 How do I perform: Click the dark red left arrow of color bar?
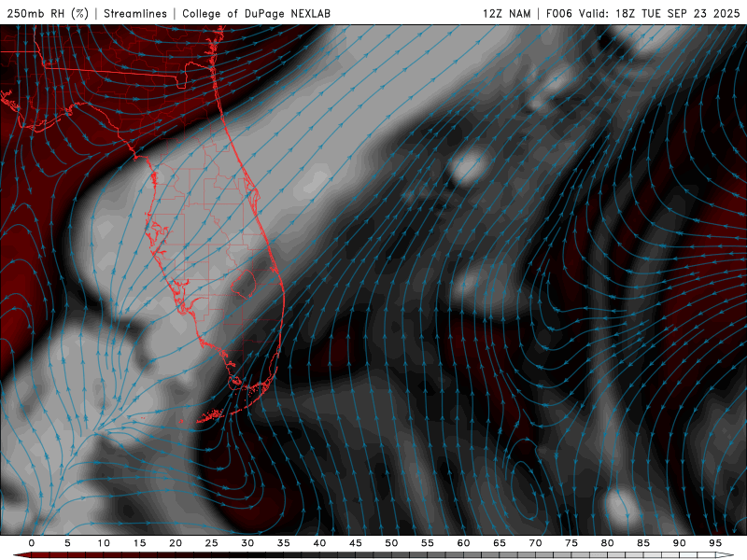pyautogui.click(x=21, y=555)
